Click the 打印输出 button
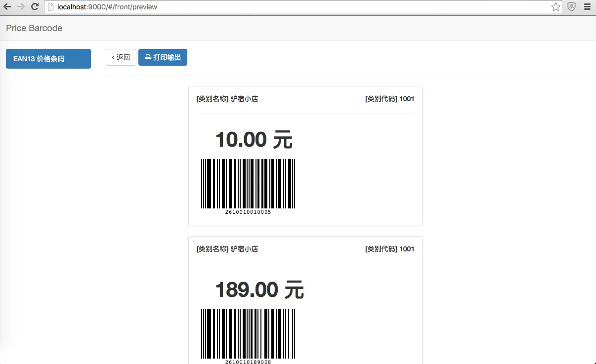The height and width of the screenshot is (364, 596). tap(163, 57)
